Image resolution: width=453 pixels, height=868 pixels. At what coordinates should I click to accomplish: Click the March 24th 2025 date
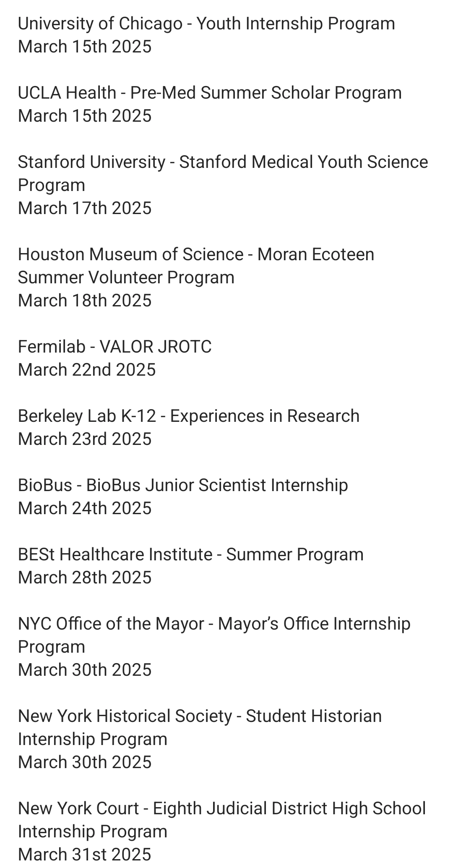tap(85, 508)
